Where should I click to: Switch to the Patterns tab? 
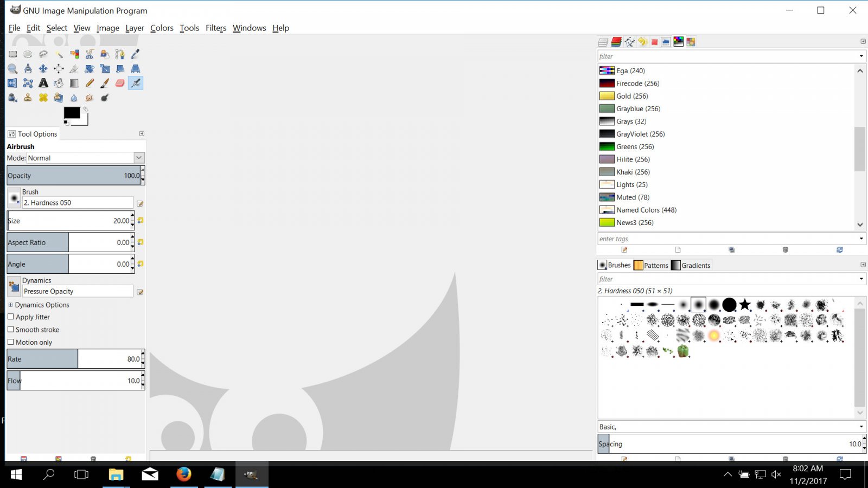[651, 265]
